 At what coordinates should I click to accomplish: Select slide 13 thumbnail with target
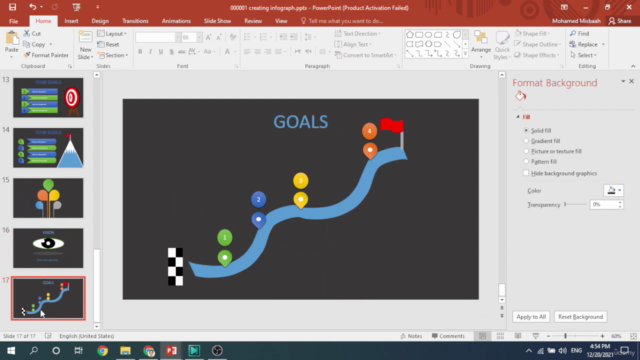(x=48, y=98)
